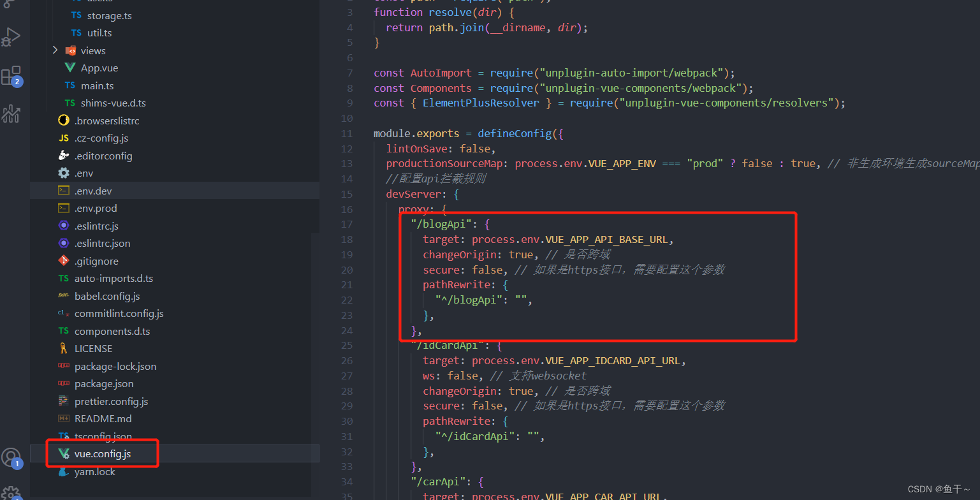Click the Babel icon beside babel.config.js
This screenshot has height=500, width=980.
click(64, 296)
